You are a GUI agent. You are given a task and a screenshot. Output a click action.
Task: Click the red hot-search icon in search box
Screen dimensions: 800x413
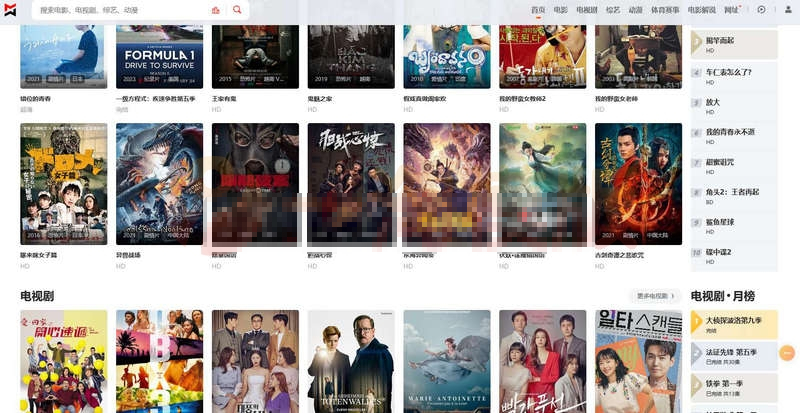[215, 10]
